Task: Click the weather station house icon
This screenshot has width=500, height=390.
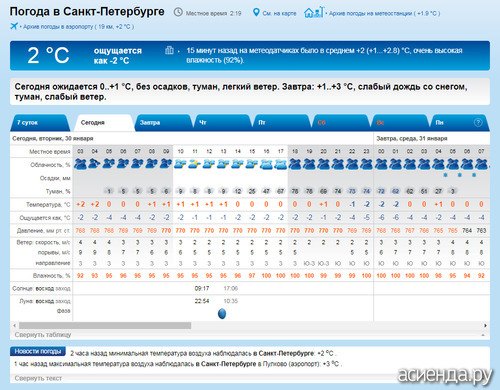Action: [314, 12]
